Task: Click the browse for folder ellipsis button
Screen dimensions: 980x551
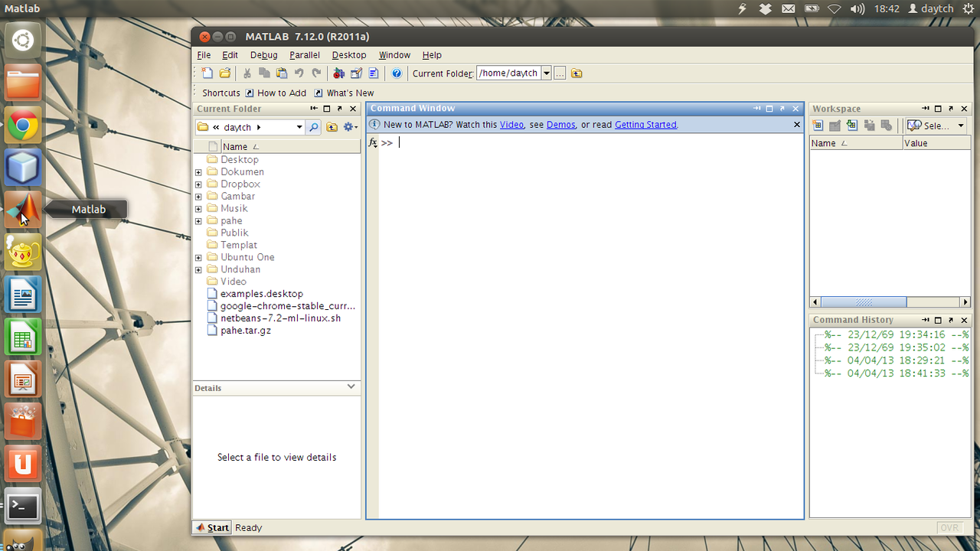Action: (x=560, y=73)
